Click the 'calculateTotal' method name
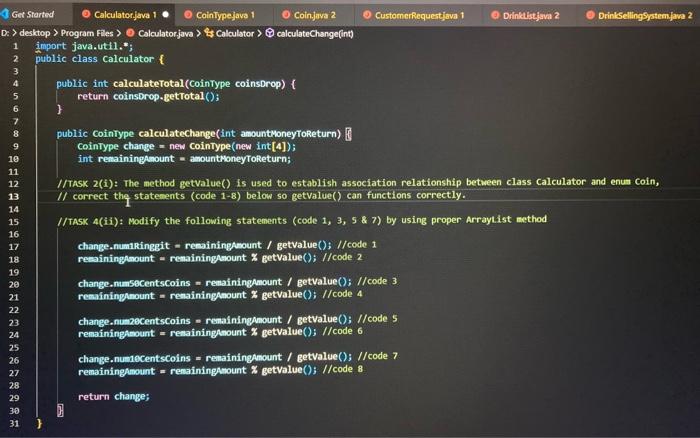Screen dimensions: 700x438 [x=148, y=83]
